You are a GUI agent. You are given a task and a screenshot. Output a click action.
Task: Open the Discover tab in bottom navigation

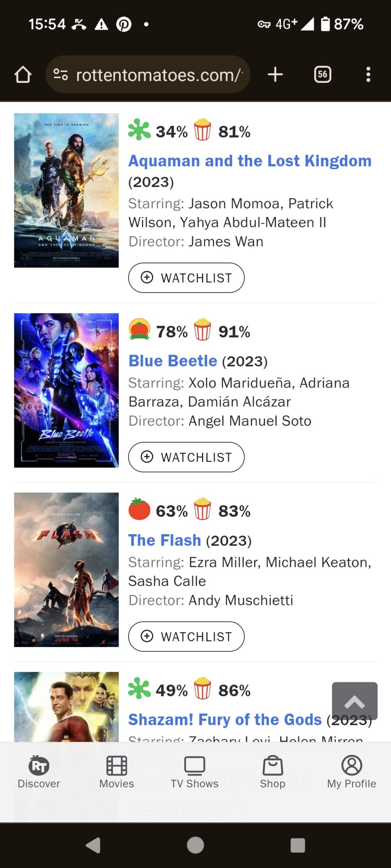[39, 772]
